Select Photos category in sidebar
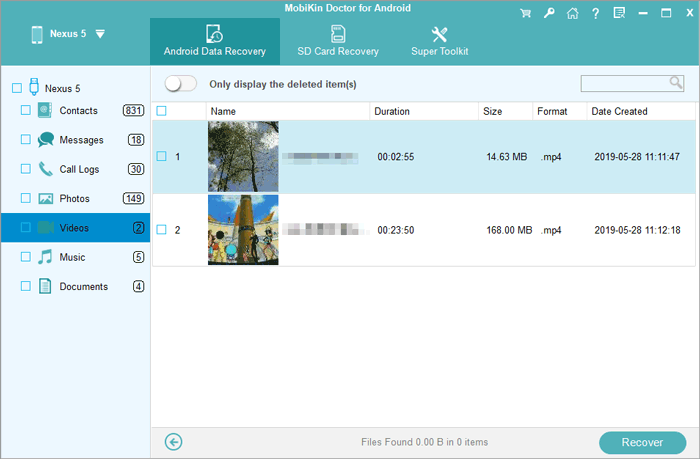 [x=73, y=198]
